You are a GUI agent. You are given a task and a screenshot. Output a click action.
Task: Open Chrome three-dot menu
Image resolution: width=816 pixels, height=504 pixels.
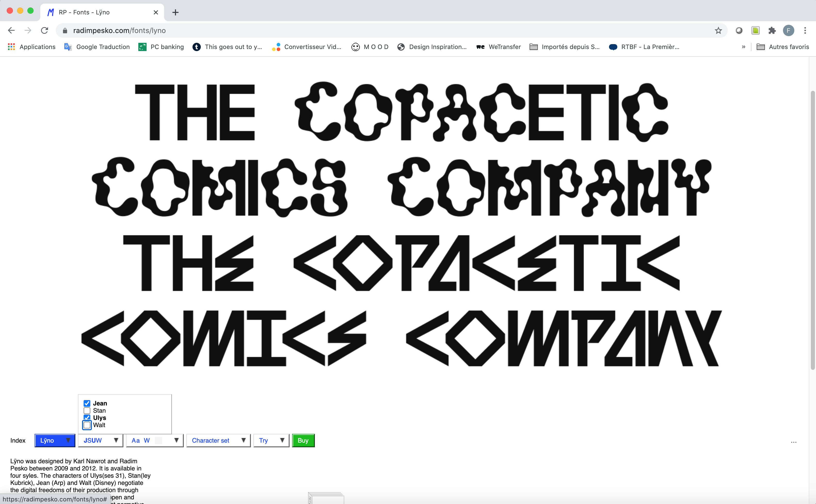[805, 31]
